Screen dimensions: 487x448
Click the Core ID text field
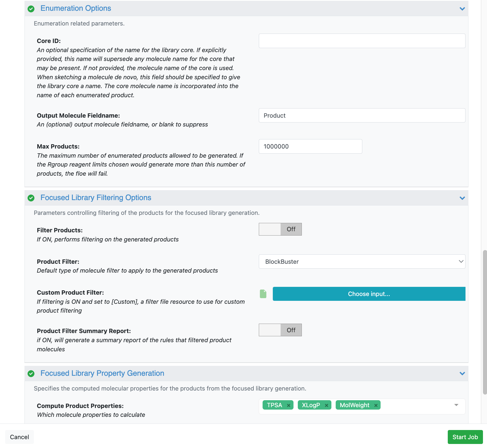click(362, 41)
